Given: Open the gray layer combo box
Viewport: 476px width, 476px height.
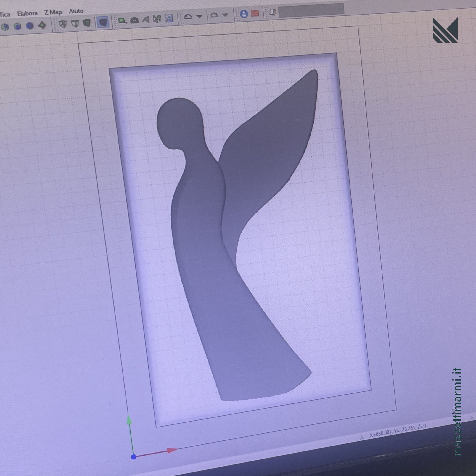Looking at the screenshot, I should pyautogui.click(x=311, y=10).
